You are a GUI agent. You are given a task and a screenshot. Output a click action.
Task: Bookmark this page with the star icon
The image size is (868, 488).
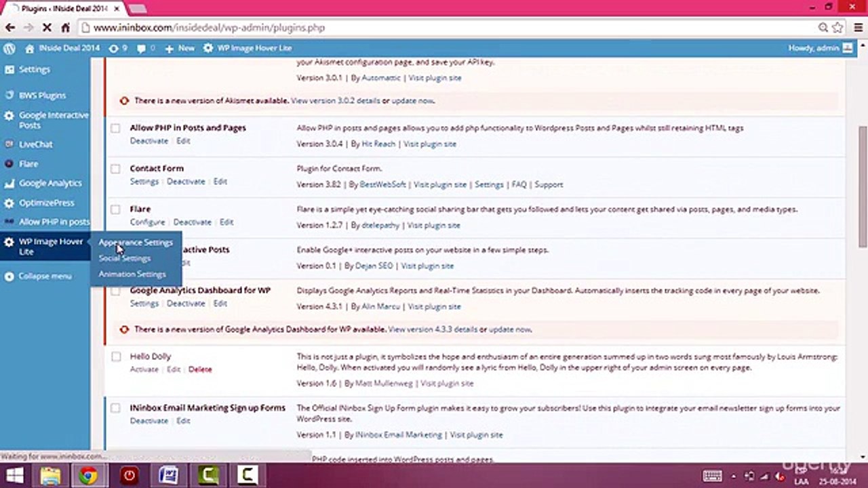pyautogui.click(x=837, y=28)
